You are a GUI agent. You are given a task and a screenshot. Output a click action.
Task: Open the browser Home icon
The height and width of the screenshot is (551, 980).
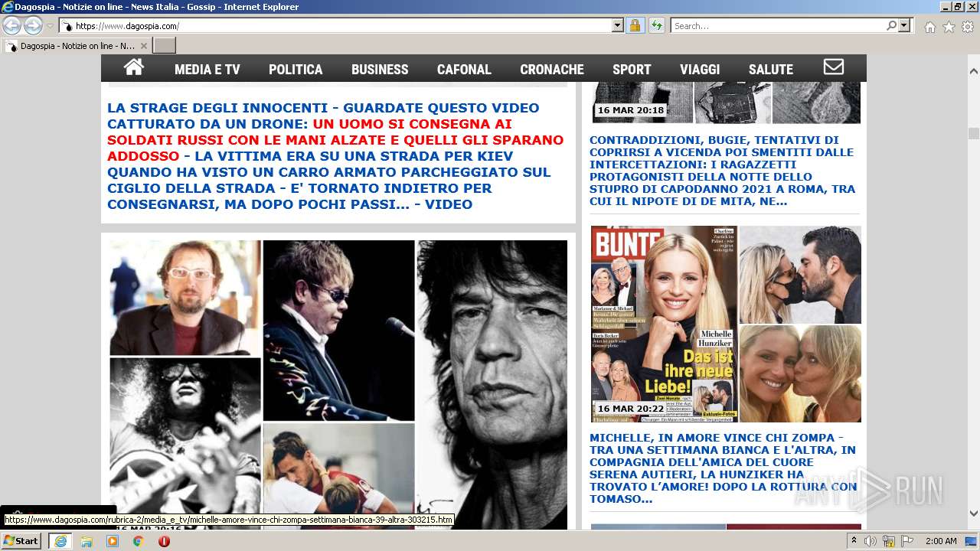coord(929,27)
